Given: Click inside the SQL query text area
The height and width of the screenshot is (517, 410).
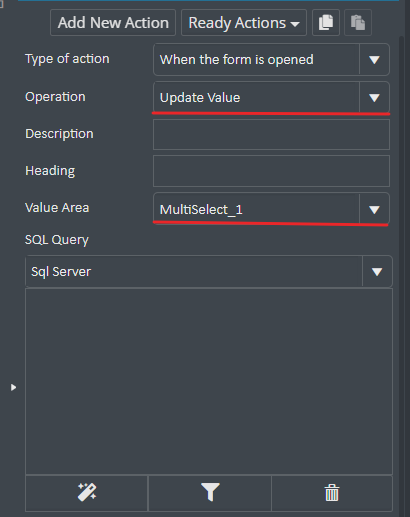Looking at the screenshot, I should 209,381.
